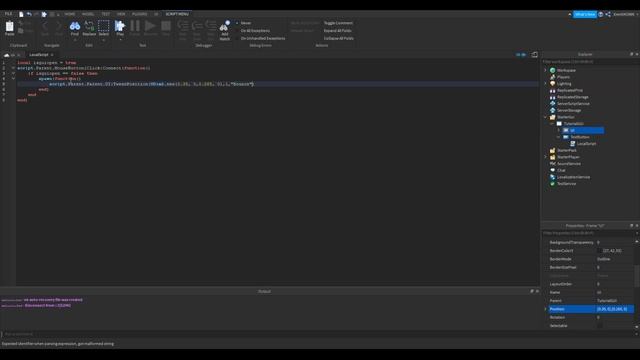This screenshot has height=360, width=640.
Task: Click the SoundService icon
Action: pyautogui.click(x=552, y=164)
